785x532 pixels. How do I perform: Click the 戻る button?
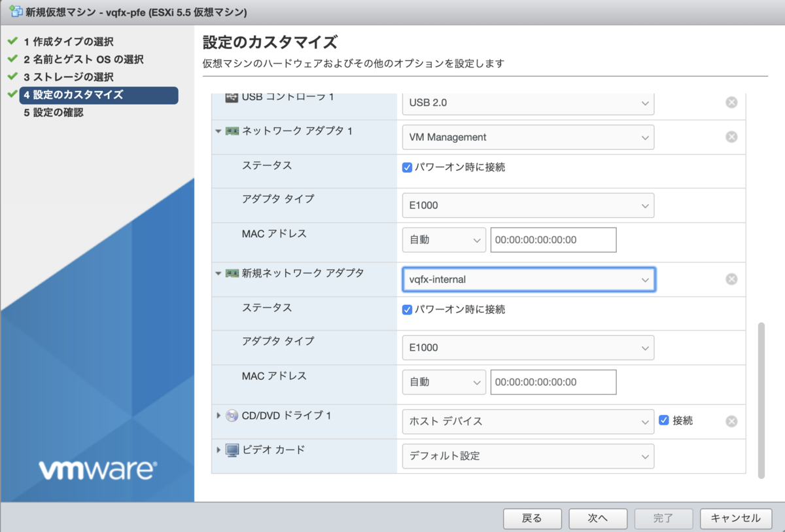pos(532,518)
